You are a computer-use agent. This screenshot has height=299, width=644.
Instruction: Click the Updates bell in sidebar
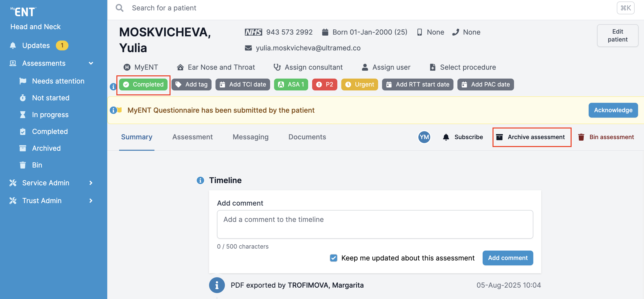(x=13, y=45)
